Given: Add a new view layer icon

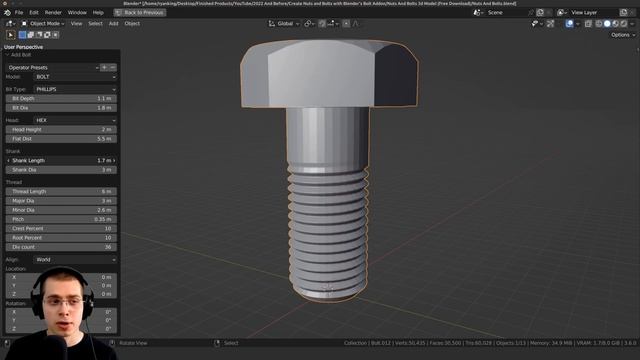Looking at the screenshot, I should [x=623, y=13].
